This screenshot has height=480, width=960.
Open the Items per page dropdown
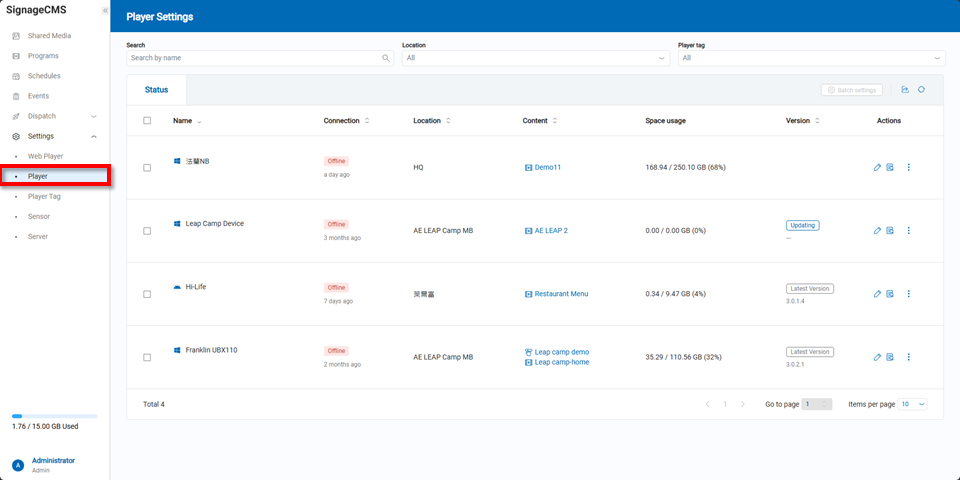pos(913,404)
